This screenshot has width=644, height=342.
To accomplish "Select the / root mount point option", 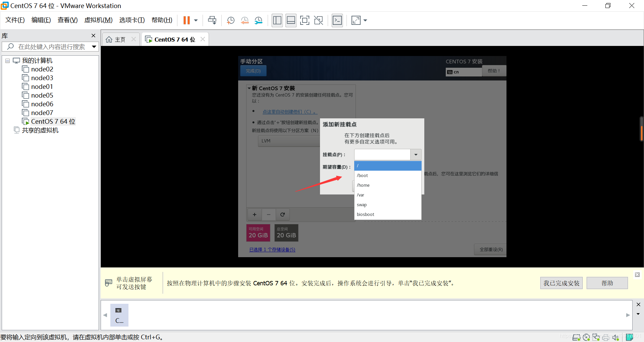I will (388, 166).
